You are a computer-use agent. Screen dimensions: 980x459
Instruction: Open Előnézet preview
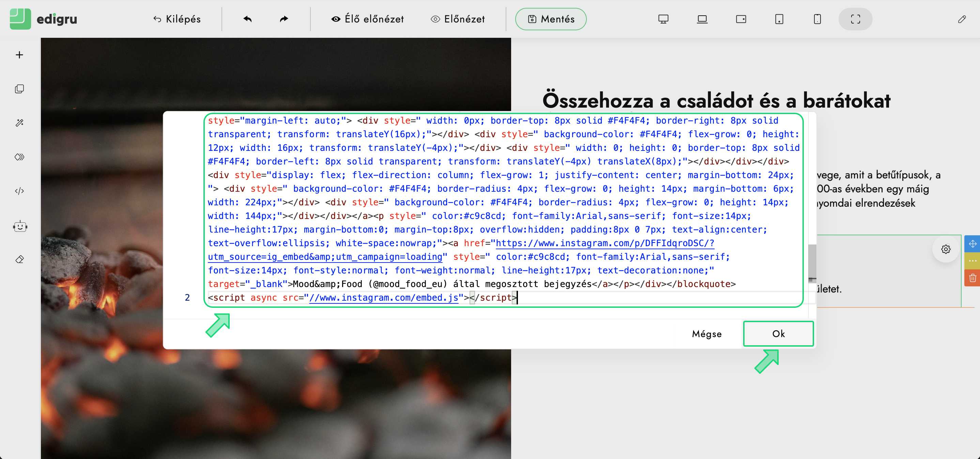458,19
